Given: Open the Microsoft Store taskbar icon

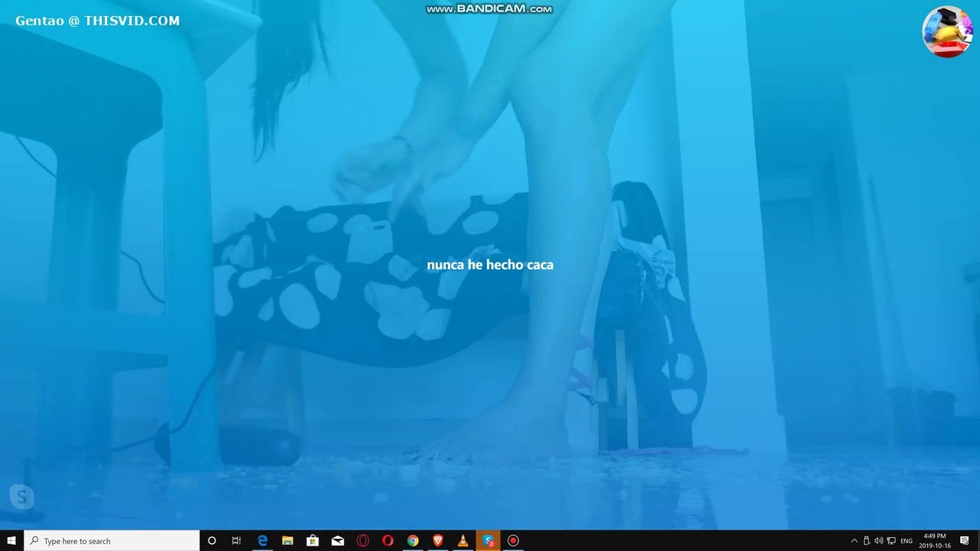Looking at the screenshot, I should coord(312,540).
